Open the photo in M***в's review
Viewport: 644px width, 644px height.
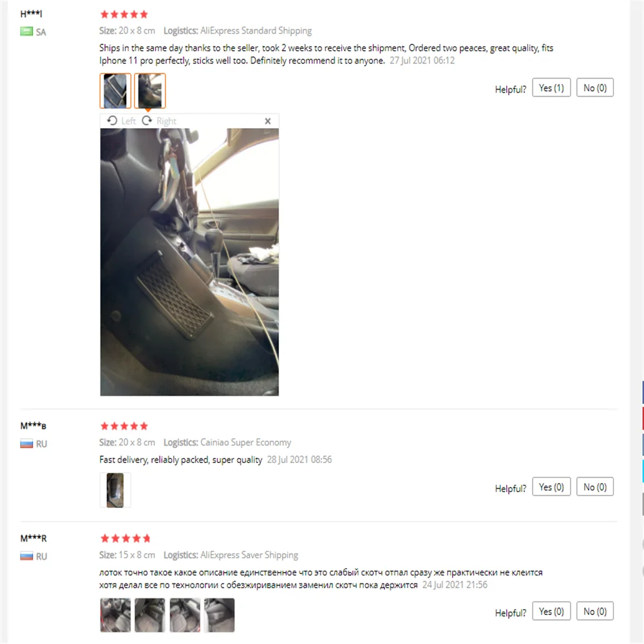pyautogui.click(x=115, y=490)
